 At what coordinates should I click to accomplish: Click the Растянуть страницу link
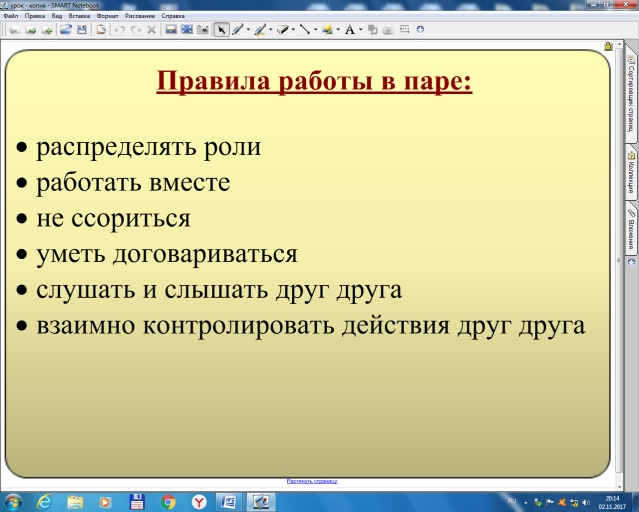(x=312, y=481)
